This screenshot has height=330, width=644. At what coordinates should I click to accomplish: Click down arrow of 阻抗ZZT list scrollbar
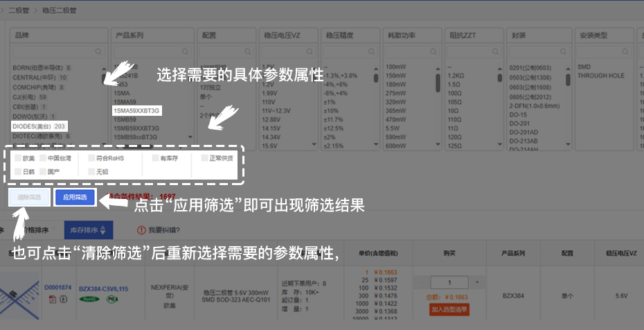pos(500,144)
